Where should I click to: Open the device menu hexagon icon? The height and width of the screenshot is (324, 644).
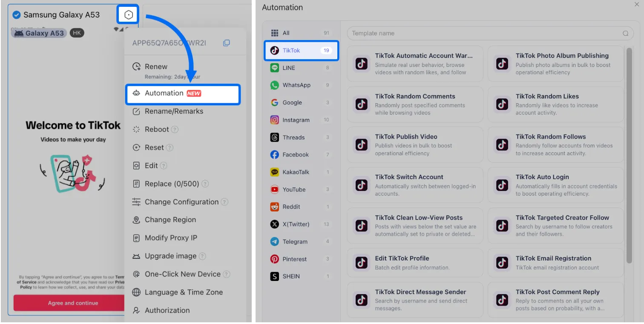point(128,15)
